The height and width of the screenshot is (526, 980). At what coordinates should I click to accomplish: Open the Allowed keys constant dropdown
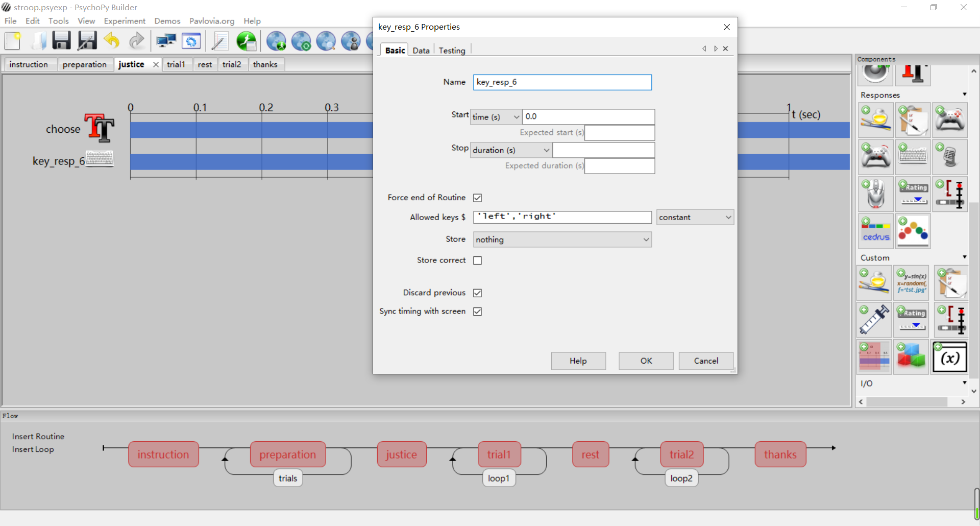click(695, 217)
